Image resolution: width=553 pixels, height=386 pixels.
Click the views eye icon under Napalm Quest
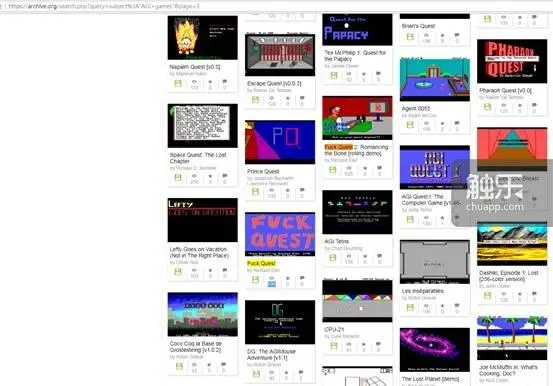pyautogui.click(x=194, y=82)
